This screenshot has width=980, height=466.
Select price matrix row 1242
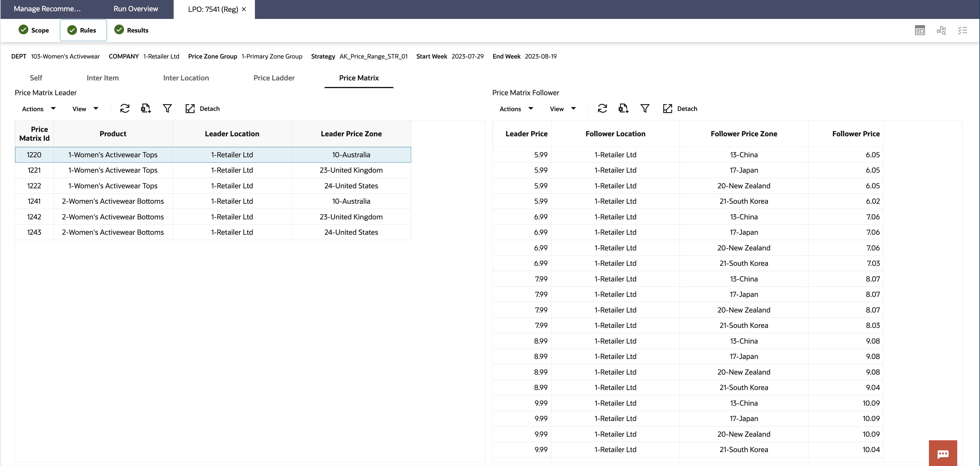pyautogui.click(x=34, y=217)
